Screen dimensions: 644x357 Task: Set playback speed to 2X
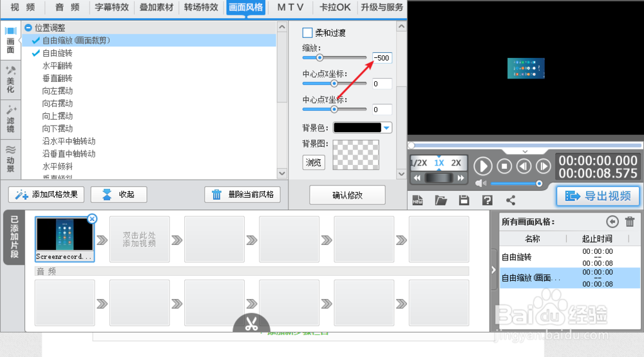pos(456,162)
